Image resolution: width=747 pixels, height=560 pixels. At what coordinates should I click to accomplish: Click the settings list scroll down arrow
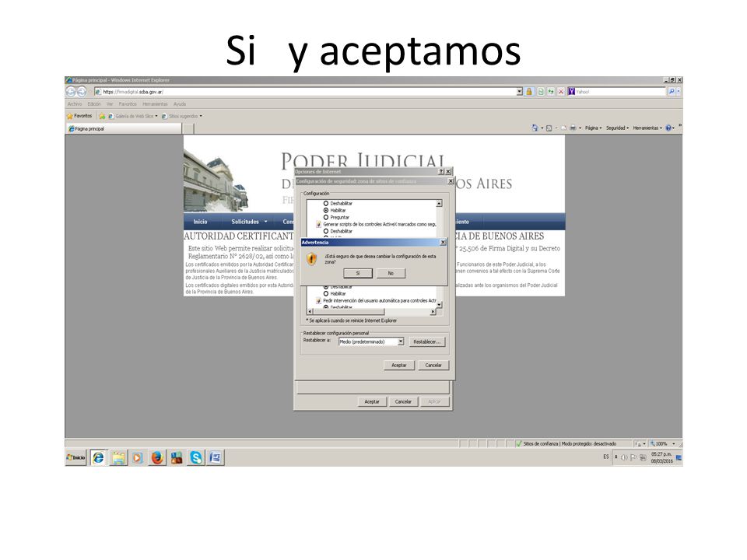[x=439, y=304]
